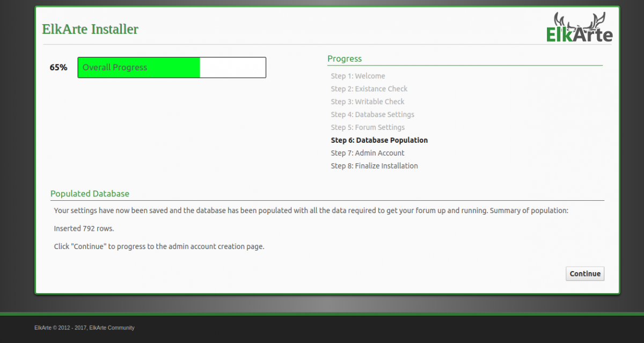Click Step 6: Database Population
Viewport: 644px width, 343px height.
379,141
